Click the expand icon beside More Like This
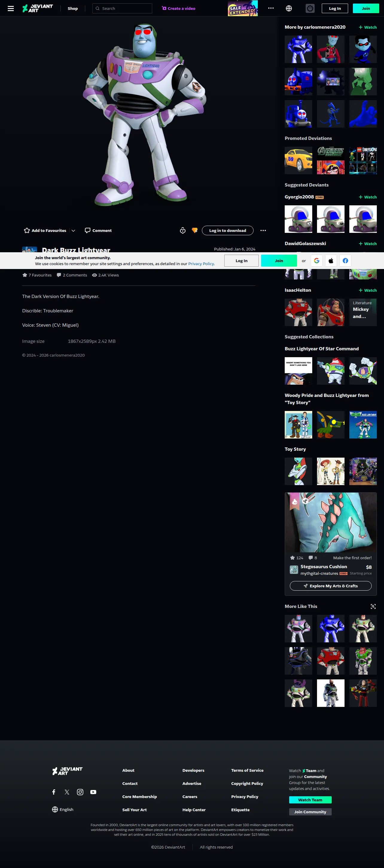The image size is (384, 868). [x=373, y=606]
